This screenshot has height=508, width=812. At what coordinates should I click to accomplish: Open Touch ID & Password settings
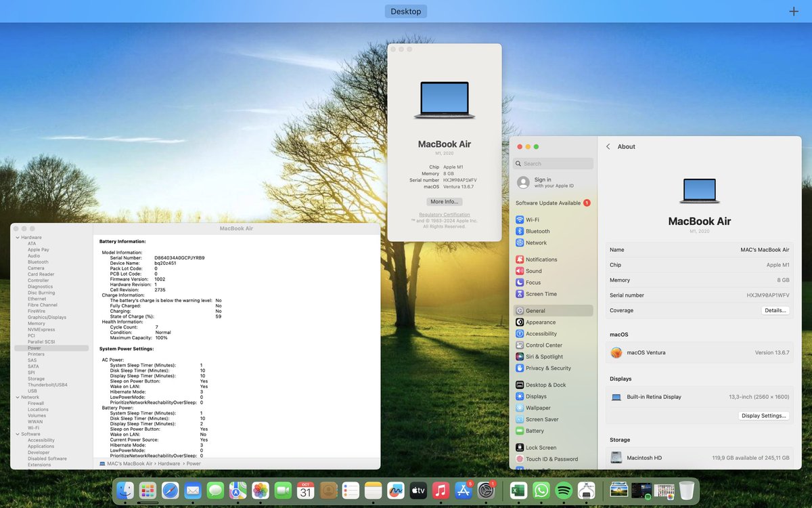553,459
